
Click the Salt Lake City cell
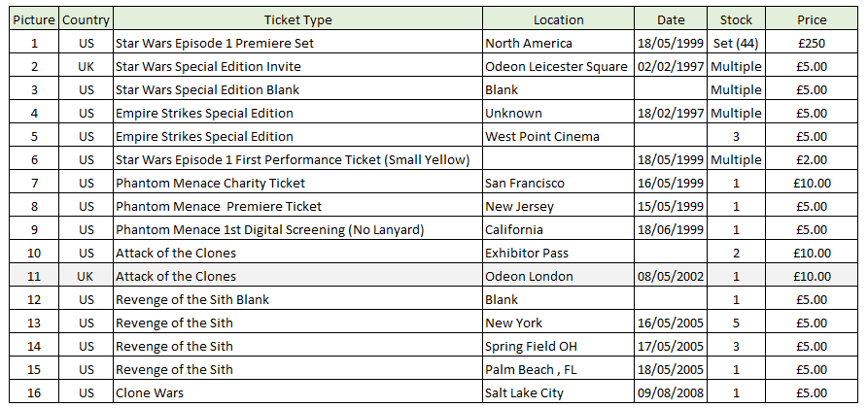click(559, 392)
